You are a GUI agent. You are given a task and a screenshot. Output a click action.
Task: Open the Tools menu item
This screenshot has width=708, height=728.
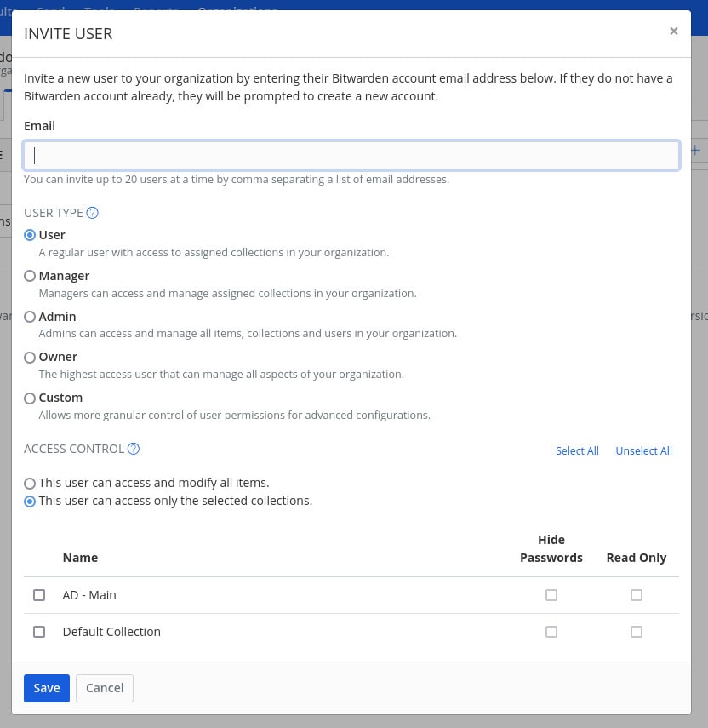pyautogui.click(x=100, y=11)
